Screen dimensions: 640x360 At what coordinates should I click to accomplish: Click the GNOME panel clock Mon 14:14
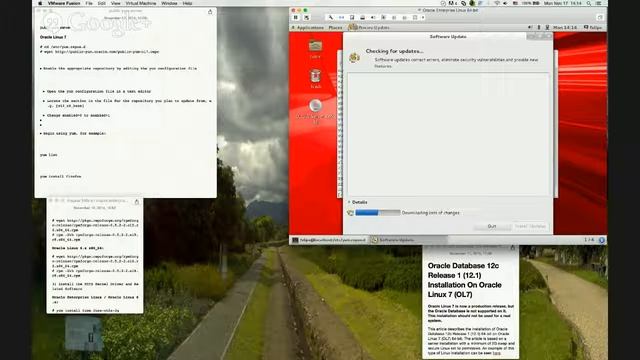[565, 27]
